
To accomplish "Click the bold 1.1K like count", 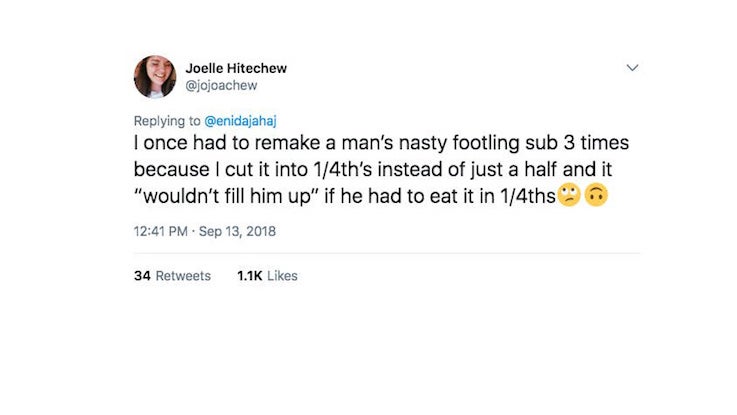I will coord(250,276).
